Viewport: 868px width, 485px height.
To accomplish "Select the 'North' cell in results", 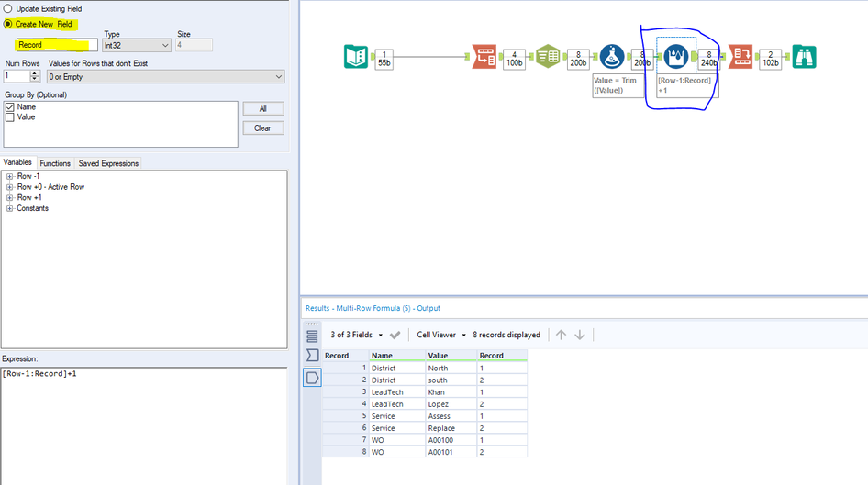I will pos(451,369).
